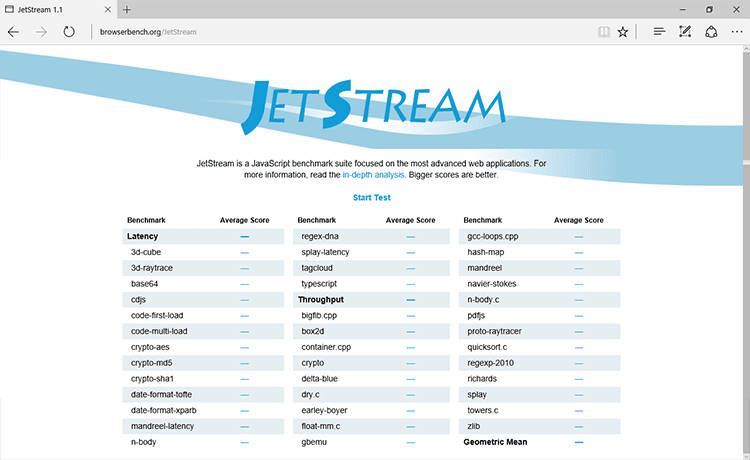The height and width of the screenshot is (460, 750).
Task: Click the scrollbar up arrow
Action: pos(746,49)
